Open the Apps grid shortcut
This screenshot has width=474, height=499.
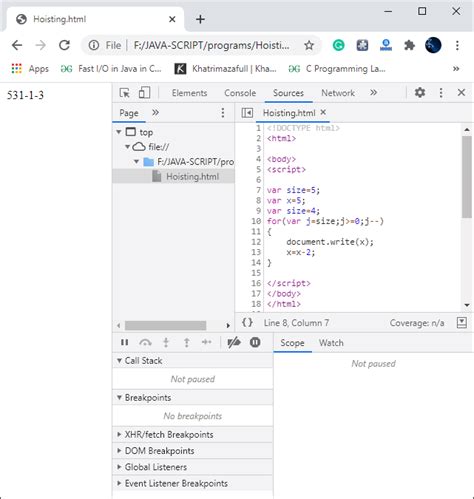[x=30, y=69]
